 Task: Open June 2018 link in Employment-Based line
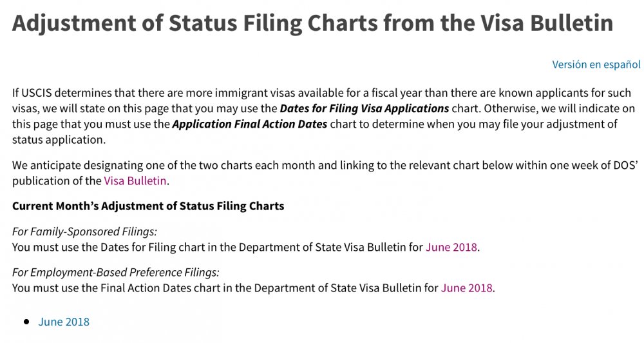tap(467, 288)
